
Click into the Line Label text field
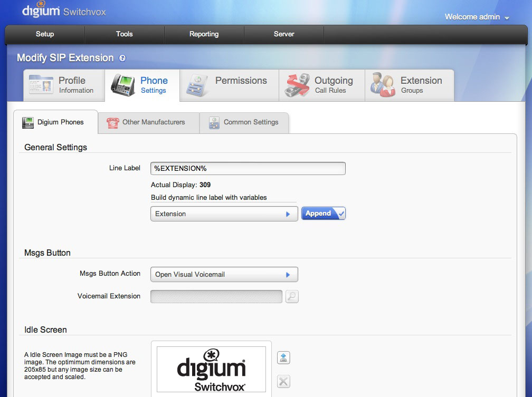tap(248, 169)
